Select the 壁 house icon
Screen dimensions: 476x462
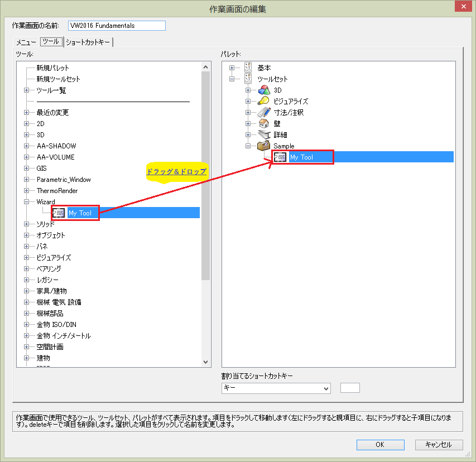pyautogui.click(x=264, y=123)
